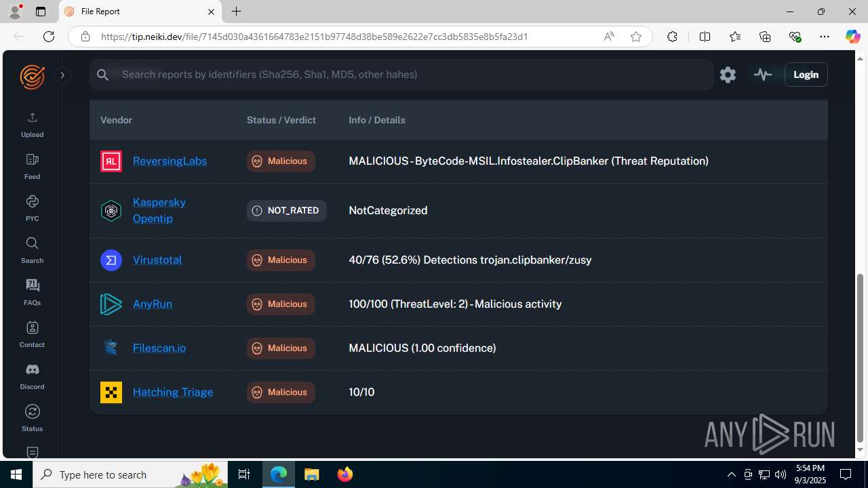This screenshot has width=868, height=488.
Task: Open the Discord link in sidebar
Action: [x=32, y=377]
